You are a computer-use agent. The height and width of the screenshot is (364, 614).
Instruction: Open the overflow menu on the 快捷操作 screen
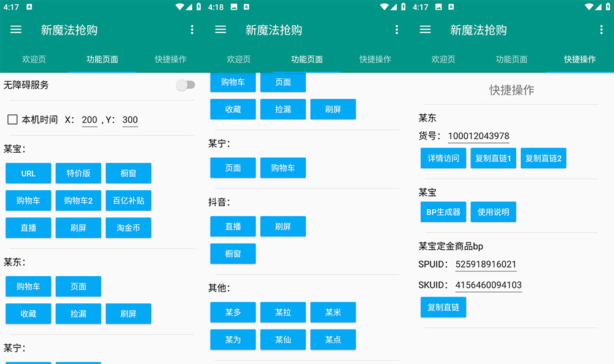click(x=601, y=29)
